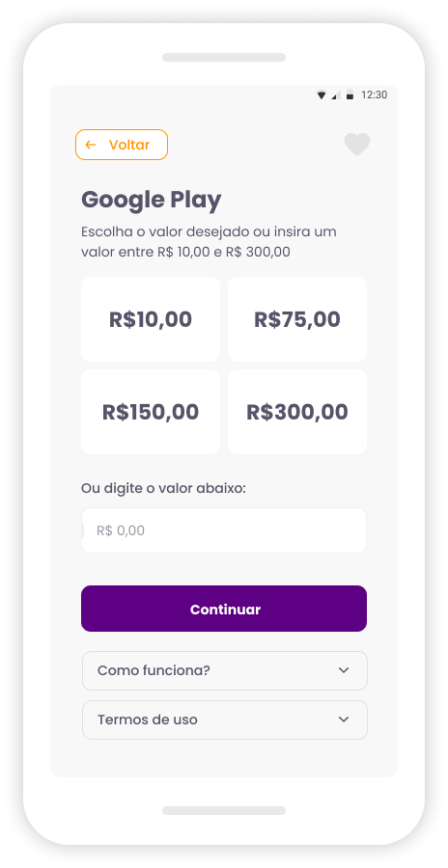448x868 pixels.
Task: Click the chevron beside Termos de uso
Action: tap(344, 719)
